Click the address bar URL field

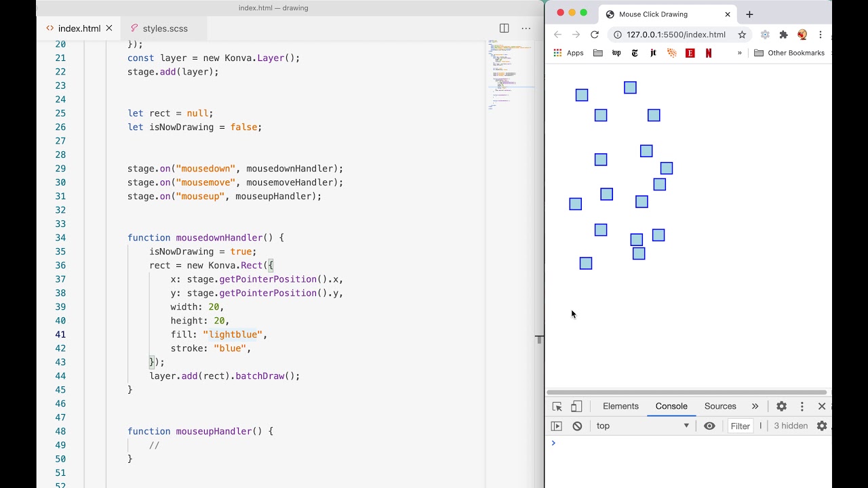coord(676,35)
